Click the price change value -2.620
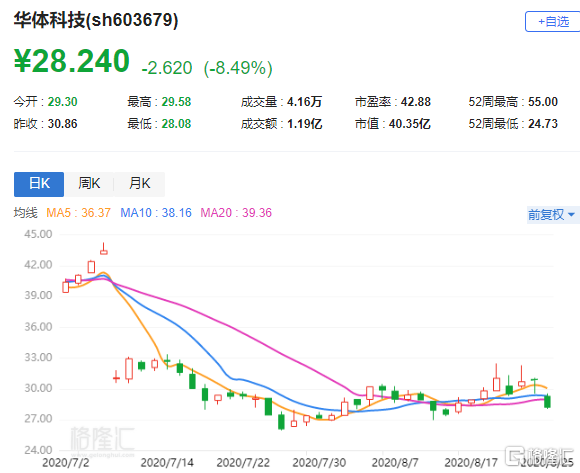Screen dimensions: 580x473 (167, 68)
